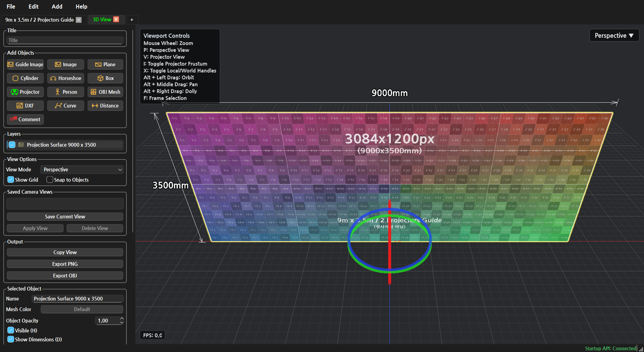644x352 pixels.
Task: Add a Plane object
Action: 105,65
